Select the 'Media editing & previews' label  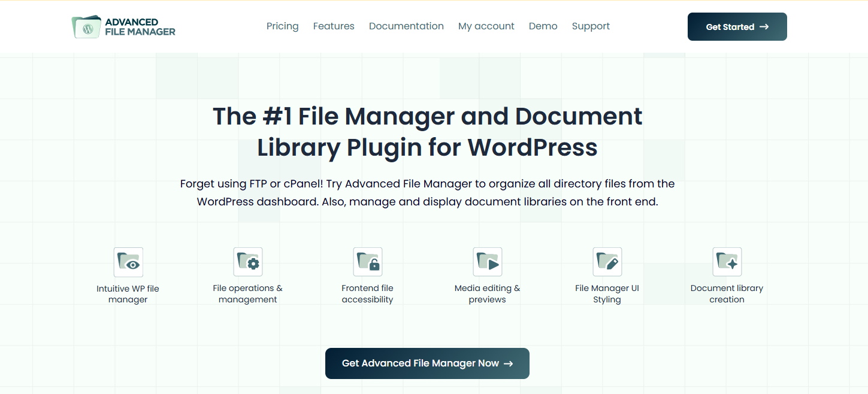488,294
